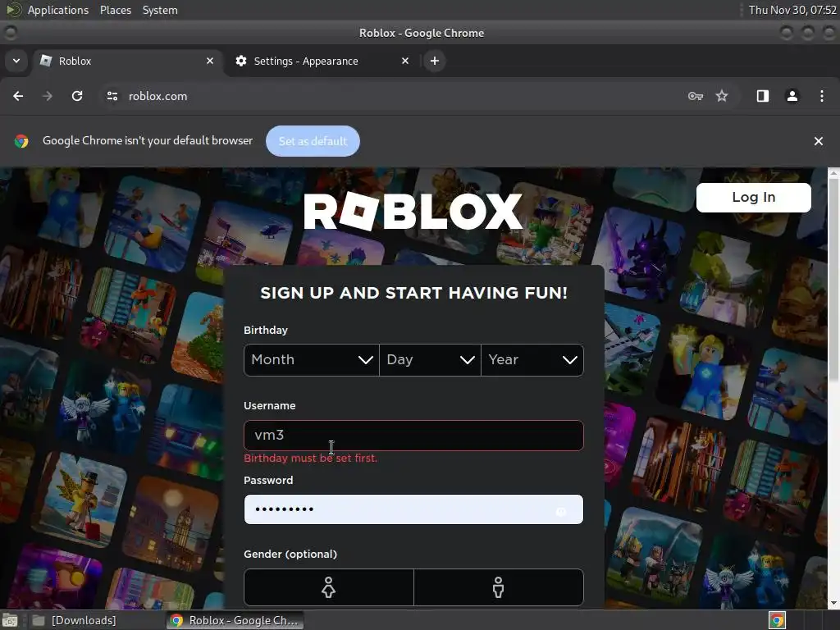Show password with the eye icon
840x630 pixels.
point(561,510)
